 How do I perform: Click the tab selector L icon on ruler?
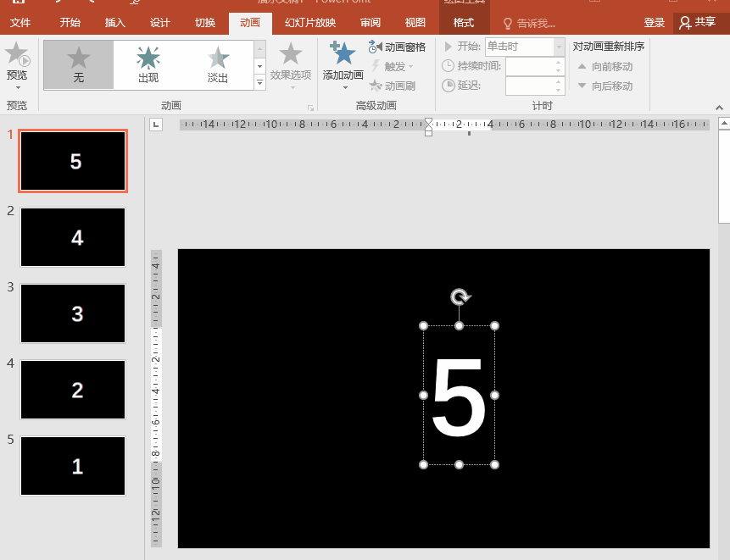[156, 125]
